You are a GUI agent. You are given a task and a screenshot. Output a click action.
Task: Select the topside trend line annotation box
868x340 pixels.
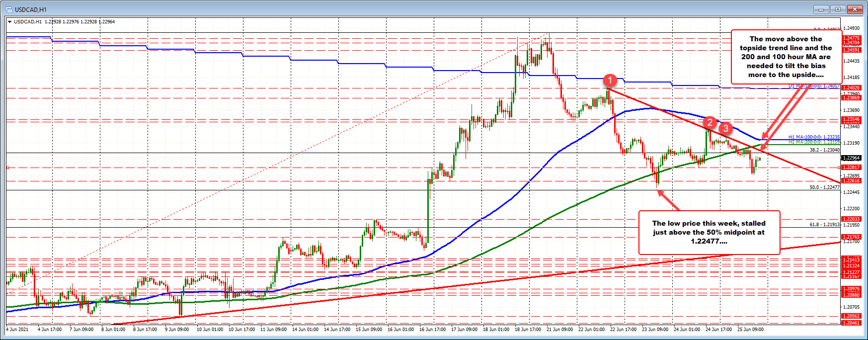pos(786,57)
